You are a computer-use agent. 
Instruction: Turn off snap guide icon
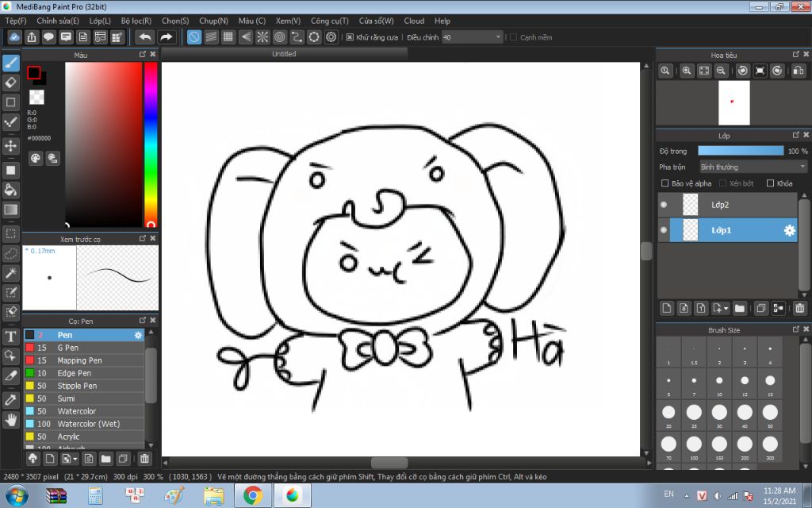coord(194,37)
